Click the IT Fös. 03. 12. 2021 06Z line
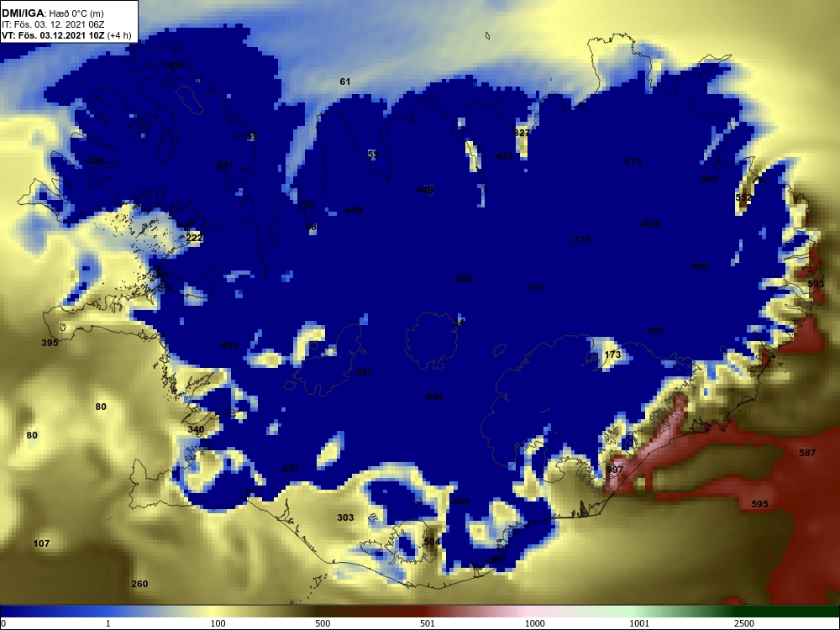This screenshot has height=630, width=840. (53, 24)
